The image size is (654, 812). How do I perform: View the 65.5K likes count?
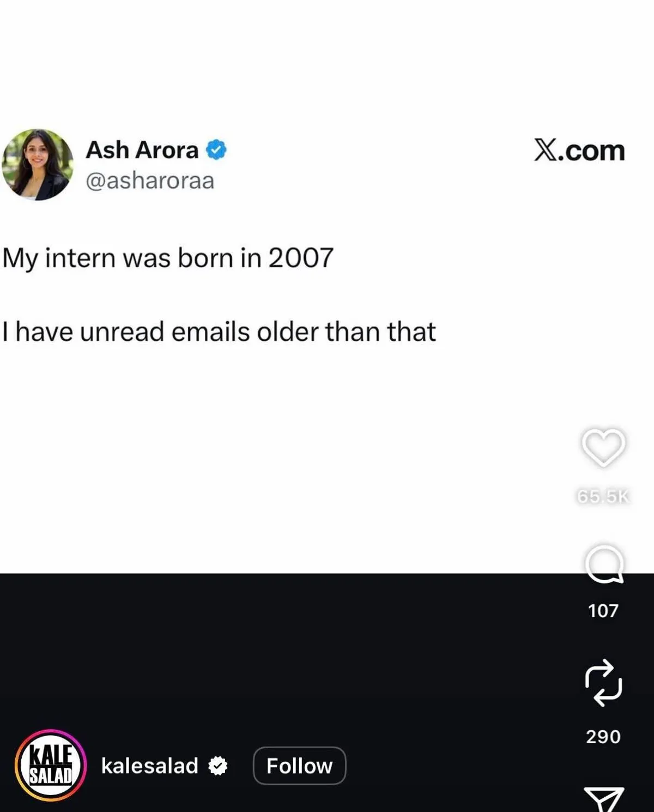coord(603,496)
